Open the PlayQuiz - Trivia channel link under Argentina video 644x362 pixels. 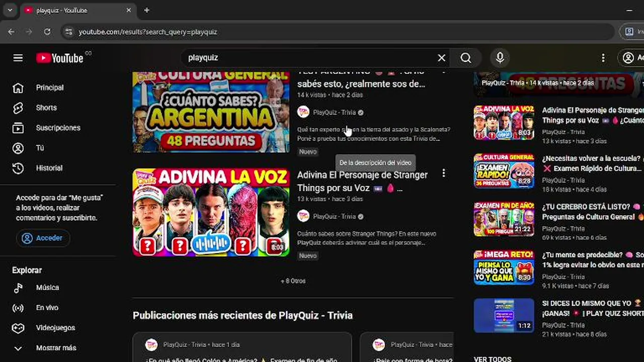(x=334, y=113)
